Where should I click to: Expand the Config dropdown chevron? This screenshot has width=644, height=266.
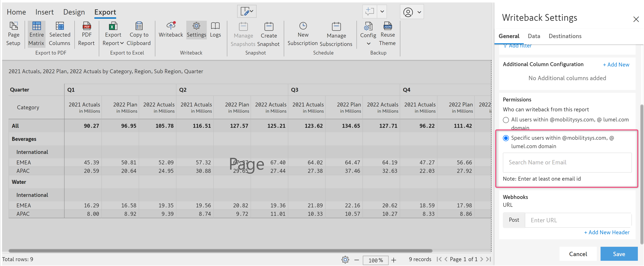[x=368, y=44]
